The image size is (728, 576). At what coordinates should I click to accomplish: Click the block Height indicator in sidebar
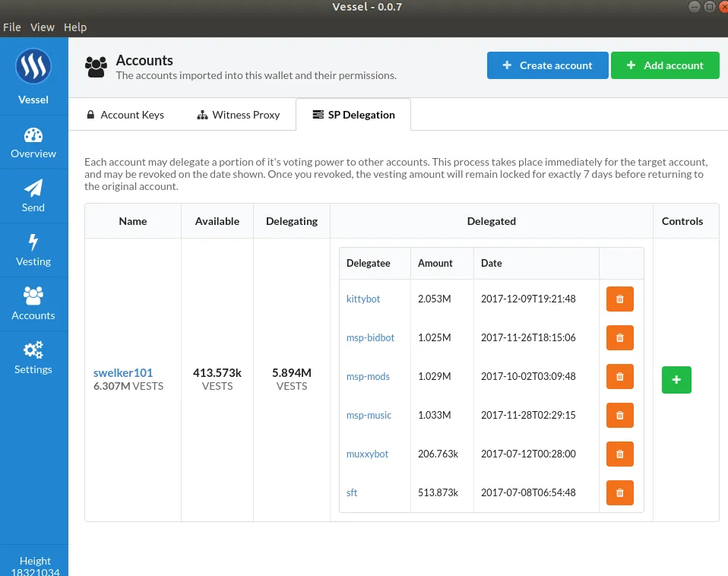pos(35,566)
